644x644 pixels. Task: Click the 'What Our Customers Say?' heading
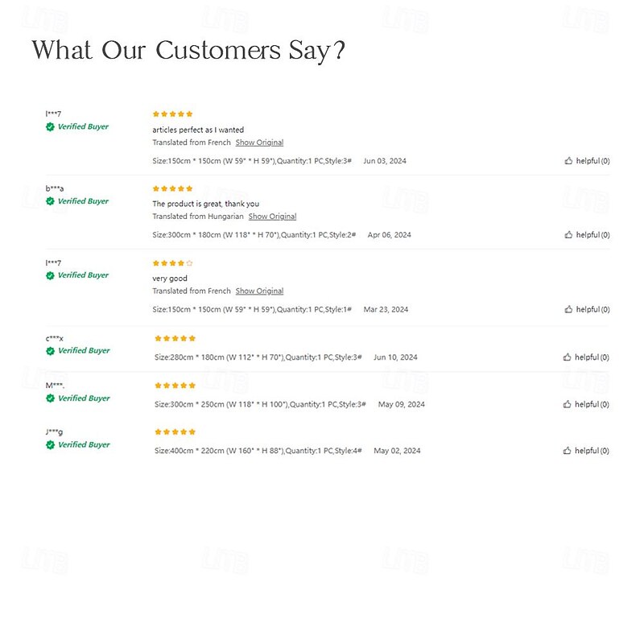tap(188, 50)
